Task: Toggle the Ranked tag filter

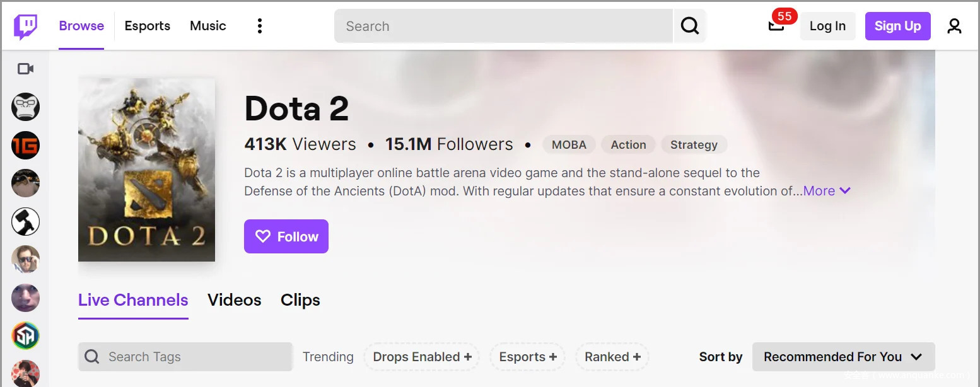Action: (612, 357)
